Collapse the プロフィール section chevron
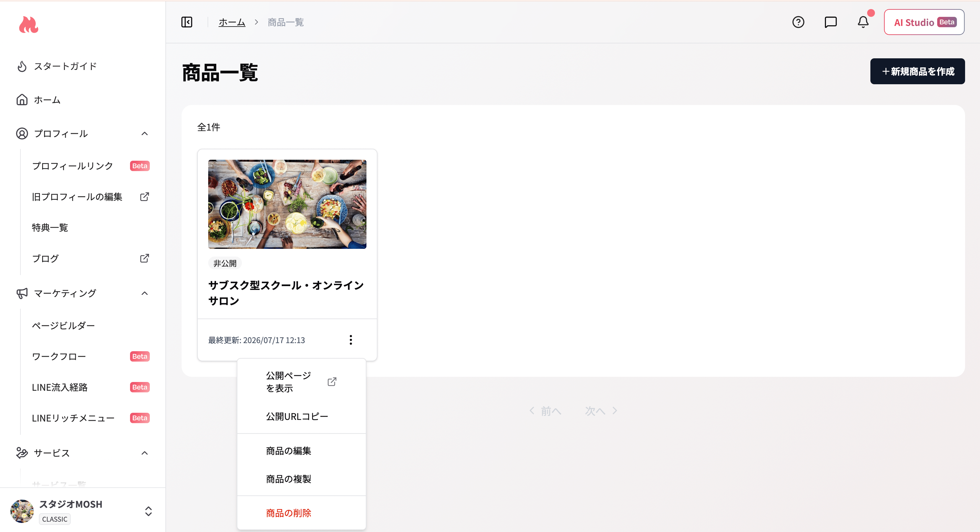980x532 pixels. [145, 133]
